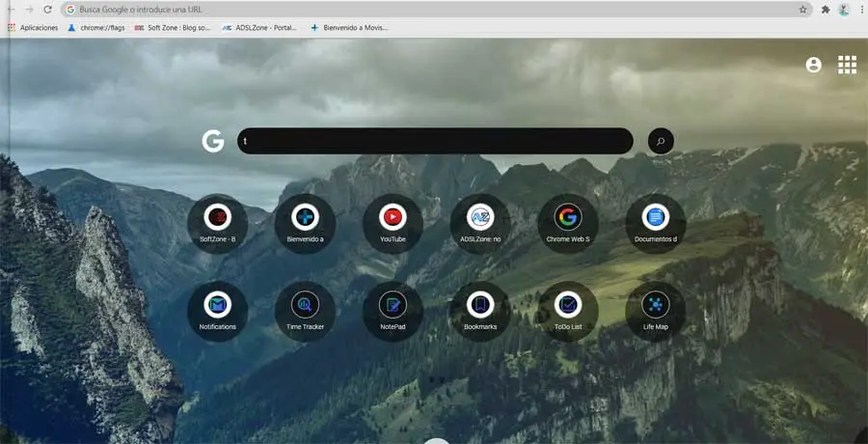Open the Chrome Web Store shortcut

pyautogui.click(x=568, y=223)
